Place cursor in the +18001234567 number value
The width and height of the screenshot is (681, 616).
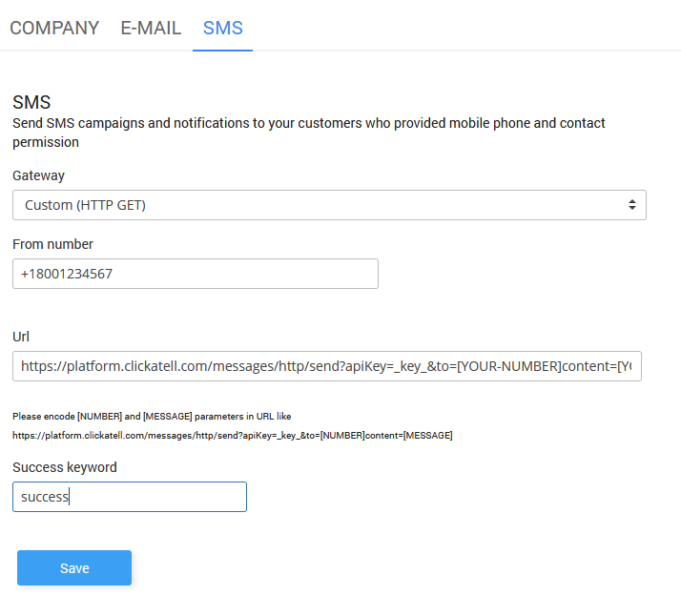coord(65,274)
